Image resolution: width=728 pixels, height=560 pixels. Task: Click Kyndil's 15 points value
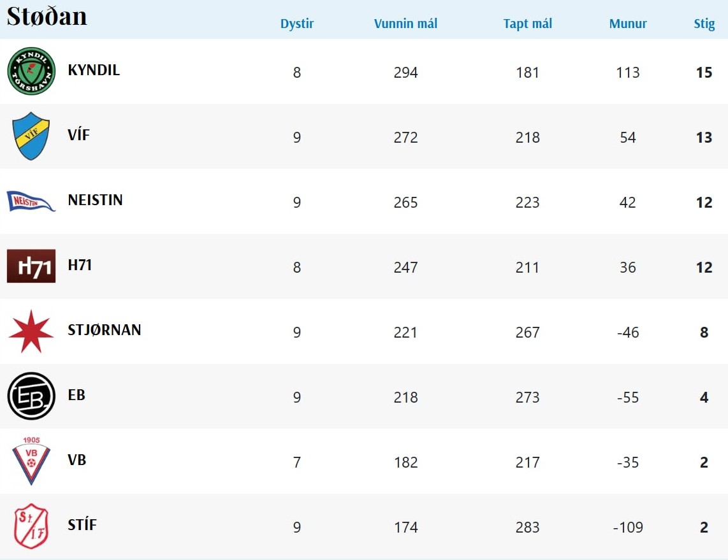pos(704,73)
